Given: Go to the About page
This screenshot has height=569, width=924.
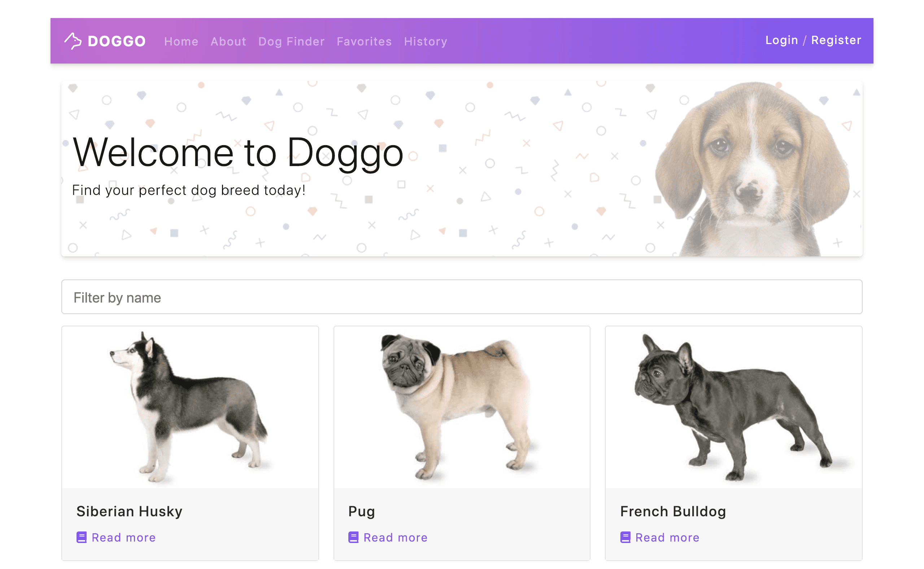Looking at the screenshot, I should coord(228,41).
